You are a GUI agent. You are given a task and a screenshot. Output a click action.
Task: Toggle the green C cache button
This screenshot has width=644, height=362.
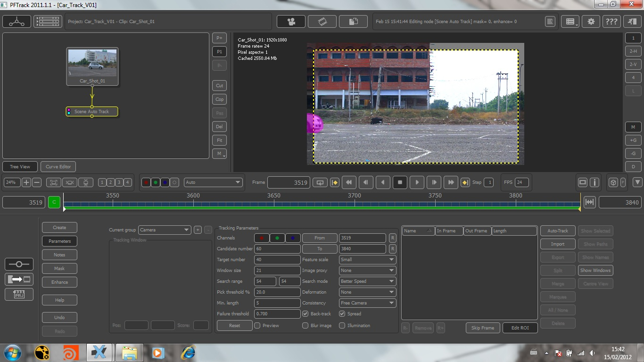[54, 202]
